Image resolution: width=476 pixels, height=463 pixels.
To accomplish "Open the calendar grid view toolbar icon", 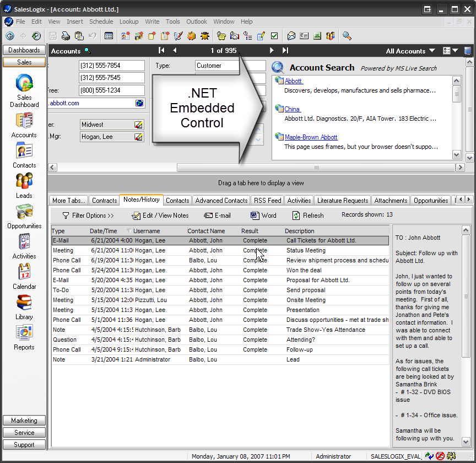I will [x=109, y=36].
